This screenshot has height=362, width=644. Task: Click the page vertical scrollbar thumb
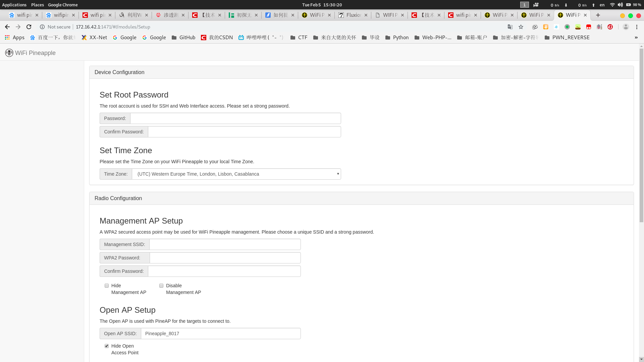[x=641, y=135]
